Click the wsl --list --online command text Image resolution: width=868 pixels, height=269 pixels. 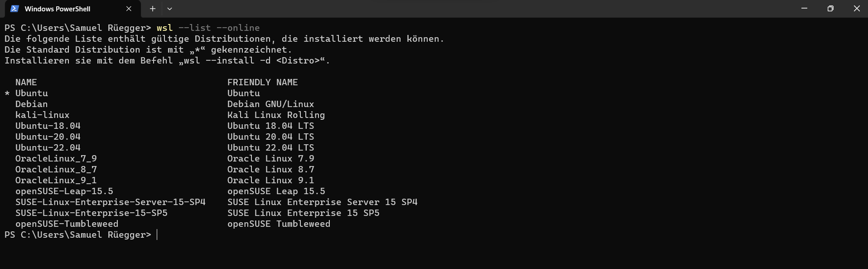[207, 28]
